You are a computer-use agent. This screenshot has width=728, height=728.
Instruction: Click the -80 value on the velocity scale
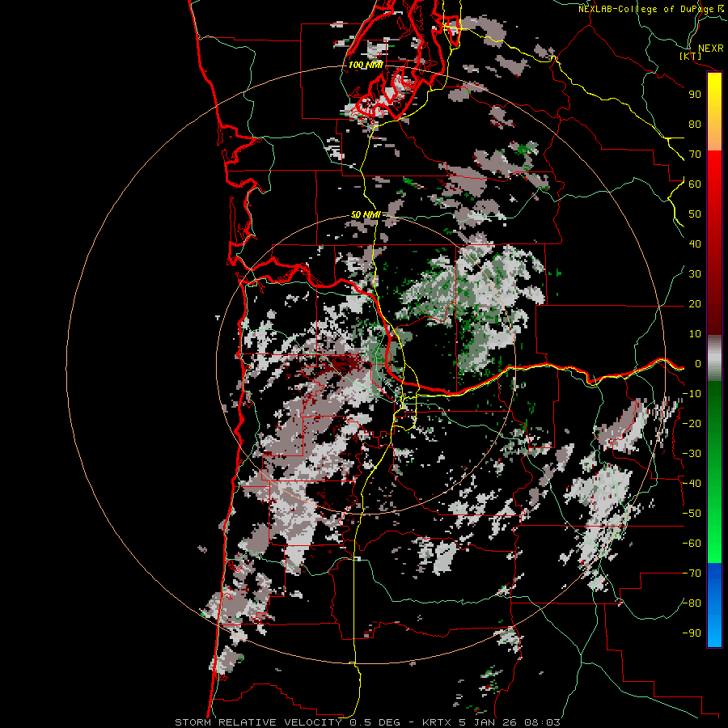pyautogui.click(x=692, y=603)
